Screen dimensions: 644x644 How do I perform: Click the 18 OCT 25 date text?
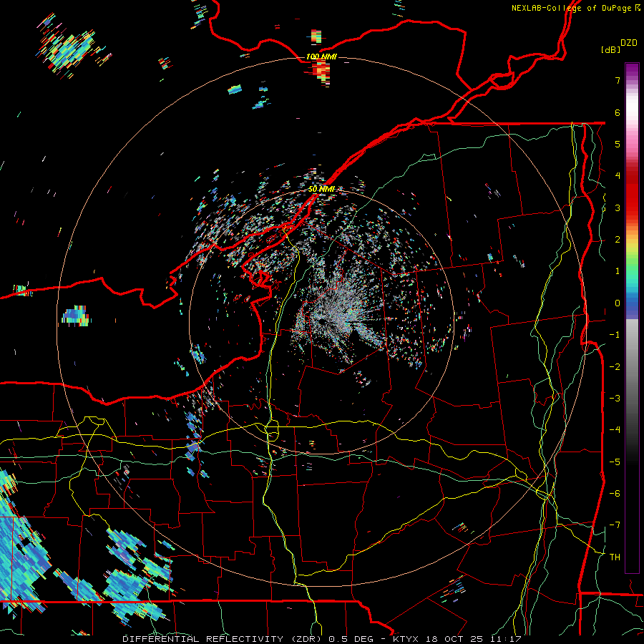click(456, 639)
